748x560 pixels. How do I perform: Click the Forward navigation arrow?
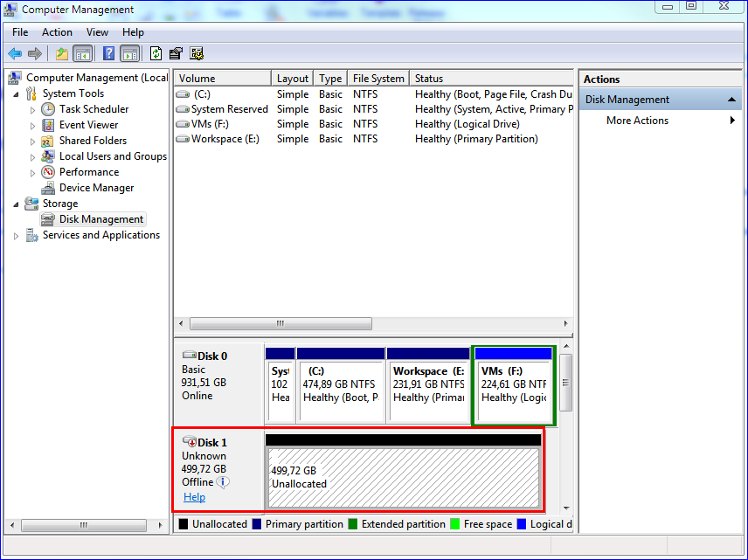pyautogui.click(x=35, y=53)
